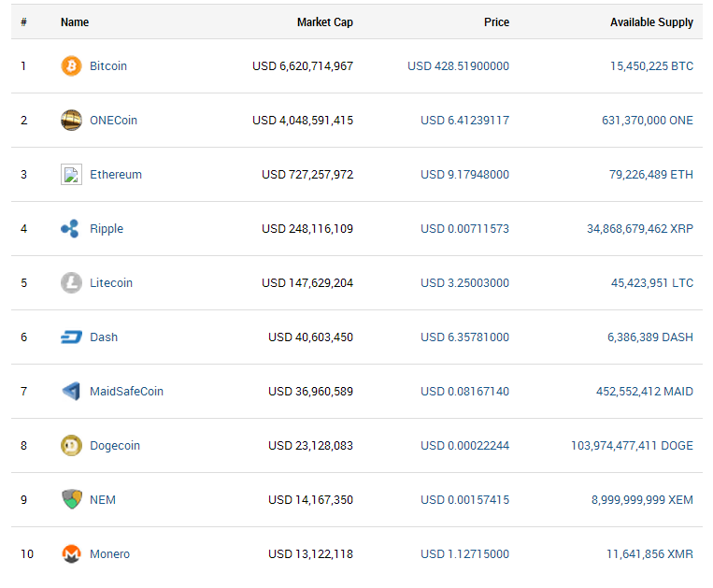Viewport: 713px width, 588px height.
Task: Click supply 631,370,000 ONE
Action: click(x=648, y=120)
